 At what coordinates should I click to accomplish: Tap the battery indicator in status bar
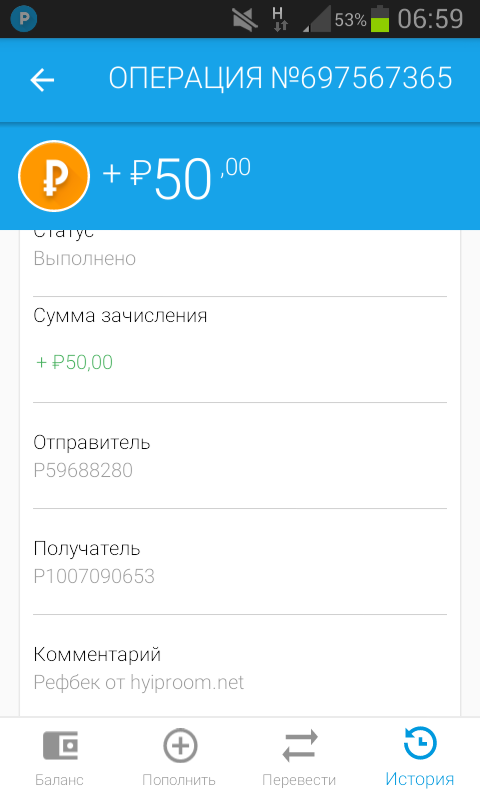click(x=380, y=19)
